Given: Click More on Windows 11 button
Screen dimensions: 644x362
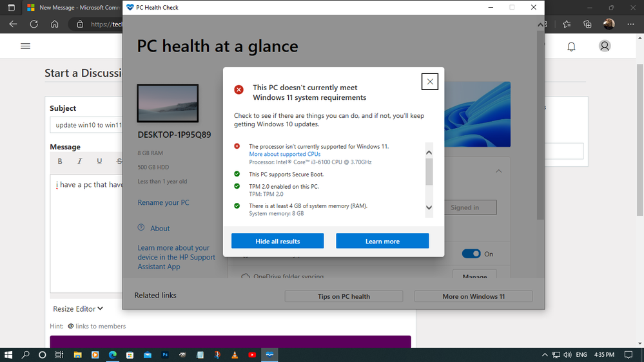Looking at the screenshot, I should 474,296.
